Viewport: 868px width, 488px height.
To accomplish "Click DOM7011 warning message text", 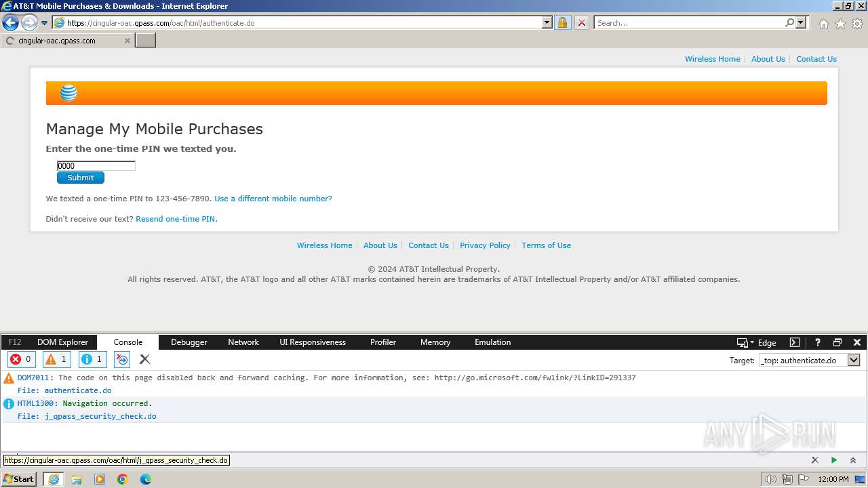I will [x=327, y=378].
